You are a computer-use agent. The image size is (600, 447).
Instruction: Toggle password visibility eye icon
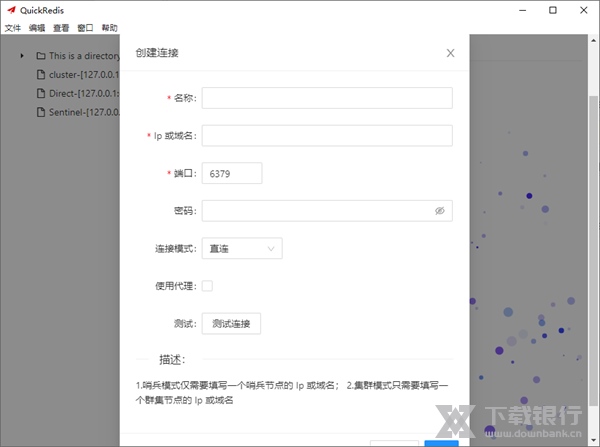pyautogui.click(x=440, y=211)
